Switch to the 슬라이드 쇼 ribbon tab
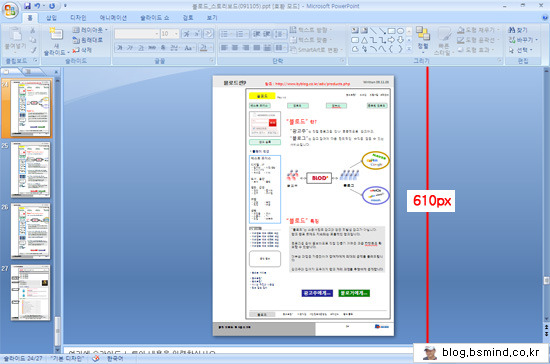 (154, 17)
